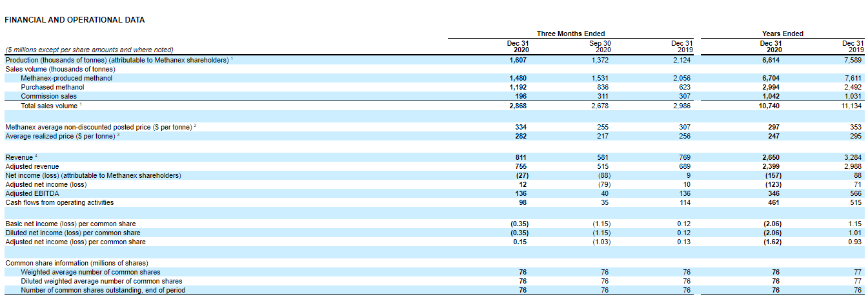The height and width of the screenshot is (299, 868).
Task: Click operating cash flow value 98
Action: 523,202
